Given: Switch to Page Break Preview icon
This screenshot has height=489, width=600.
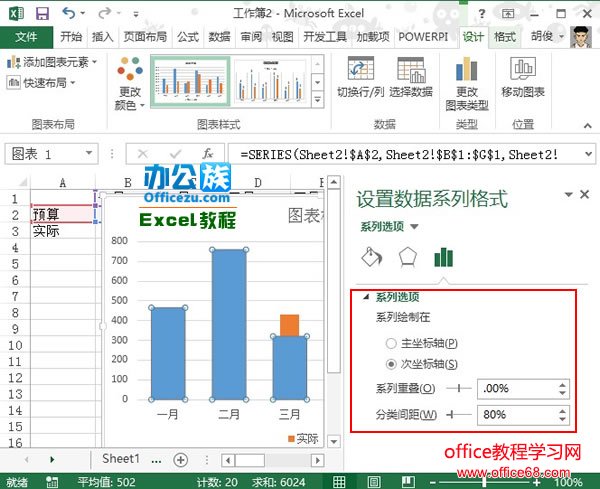Looking at the screenshot, I should (408, 482).
